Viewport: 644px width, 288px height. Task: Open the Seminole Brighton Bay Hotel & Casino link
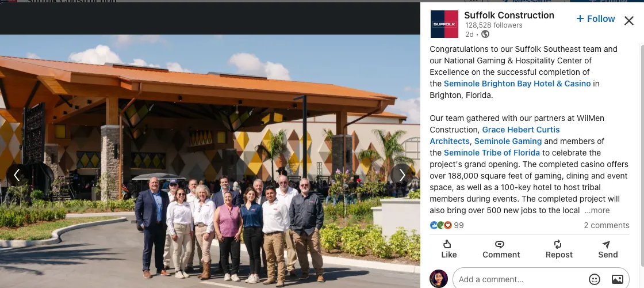pos(517,84)
